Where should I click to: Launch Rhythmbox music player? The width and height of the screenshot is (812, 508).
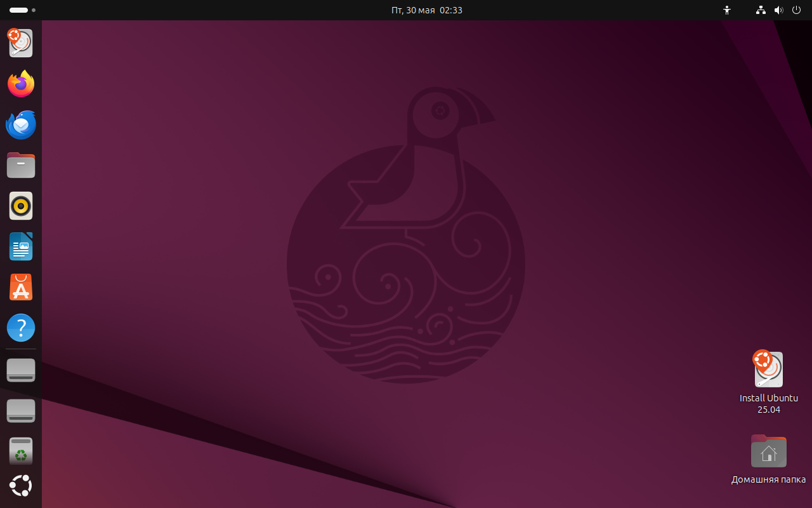(x=21, y=206)
